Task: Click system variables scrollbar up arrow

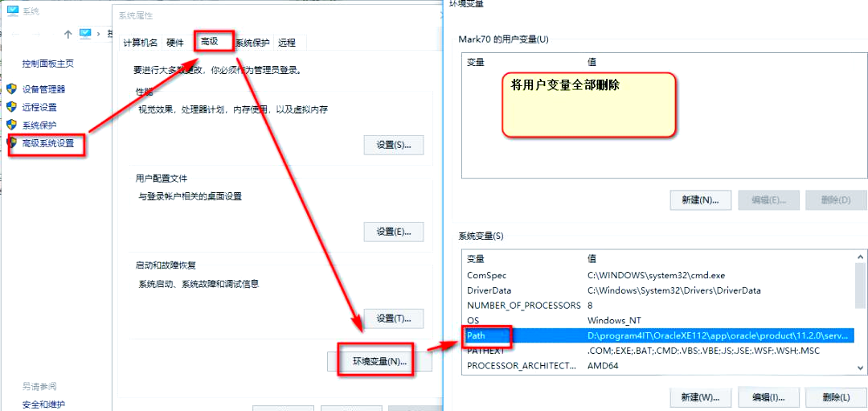Action: coord(860,257)
